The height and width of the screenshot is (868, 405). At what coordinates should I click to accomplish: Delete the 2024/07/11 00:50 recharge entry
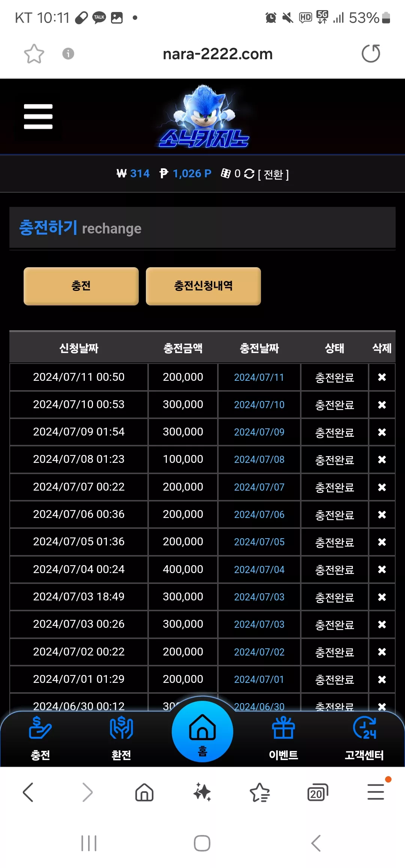pyautogui.click(x=382, y=377)
